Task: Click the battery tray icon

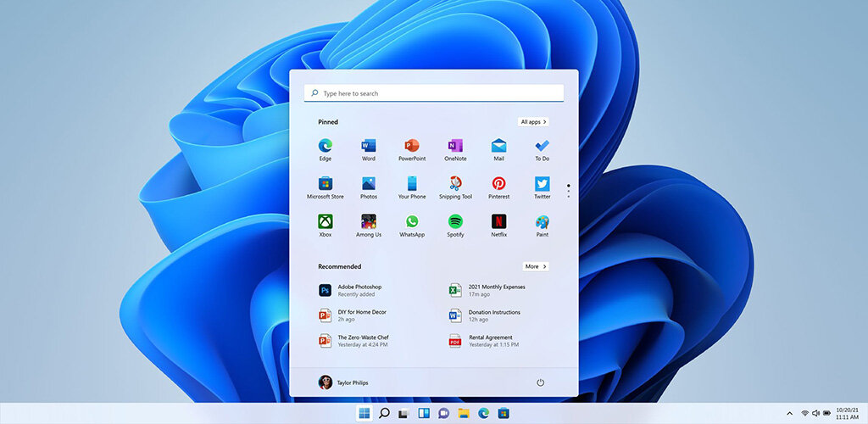Action: 827,414
